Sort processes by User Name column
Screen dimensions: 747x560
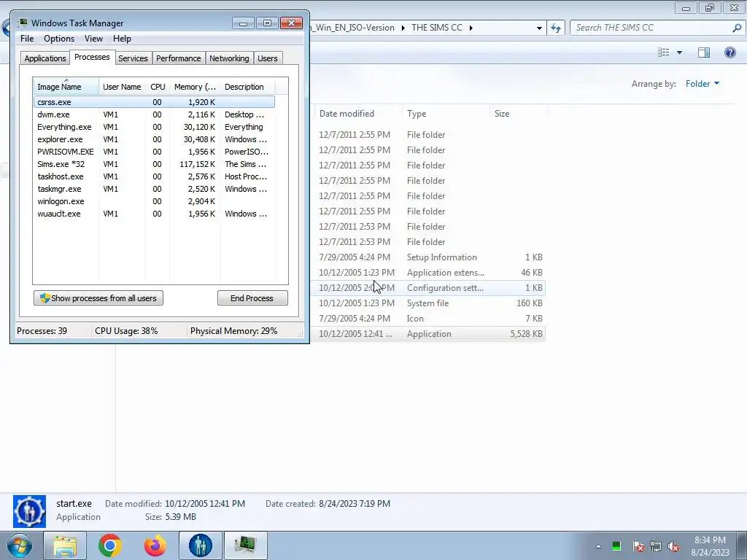tap(122, 87)
